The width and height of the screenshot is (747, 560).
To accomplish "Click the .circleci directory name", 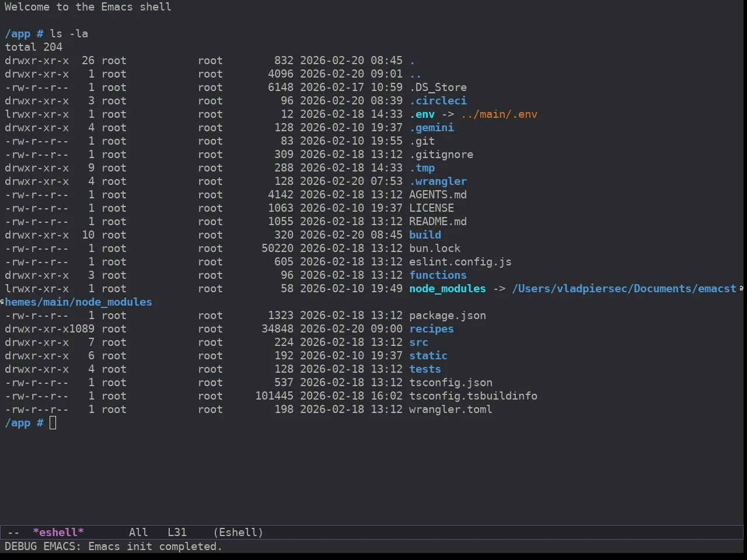I will click(x=438, y=101).
